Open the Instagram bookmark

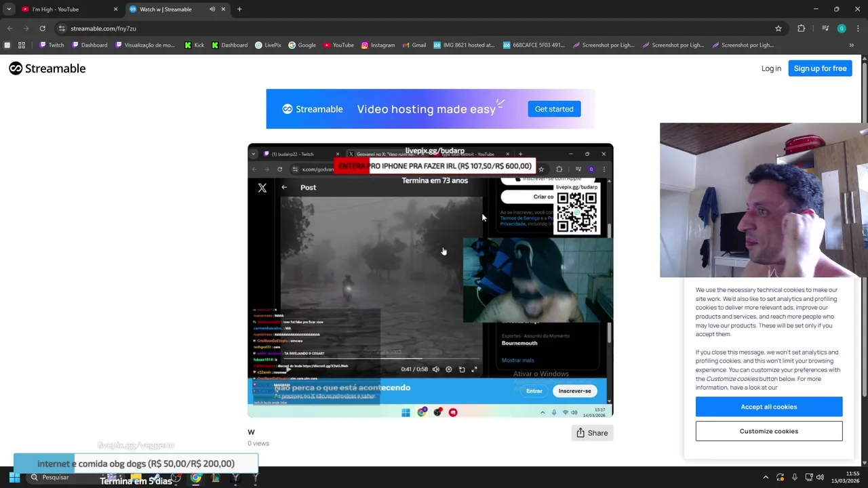[378, 45]
